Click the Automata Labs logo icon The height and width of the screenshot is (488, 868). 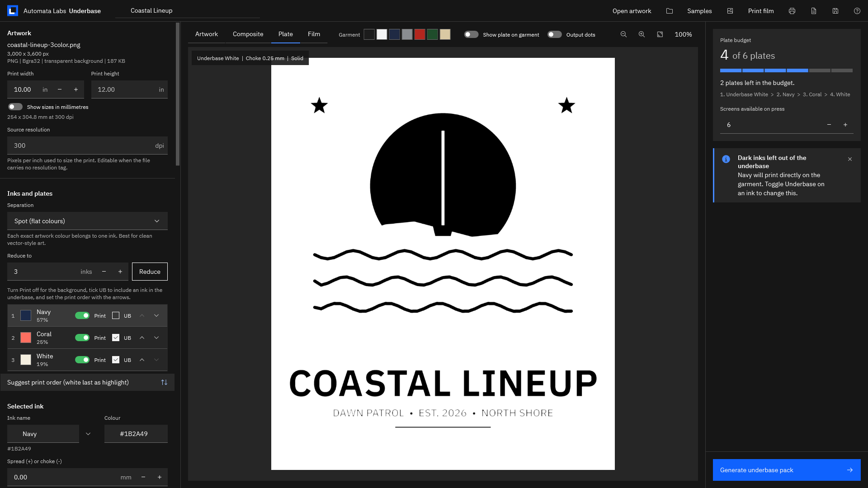click(x=13, y=11)
